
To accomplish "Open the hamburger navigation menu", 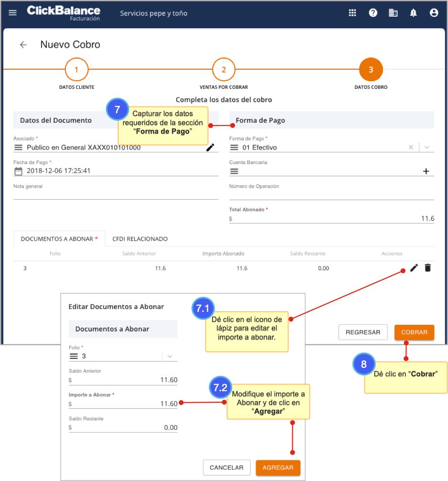I will [13, 13].
